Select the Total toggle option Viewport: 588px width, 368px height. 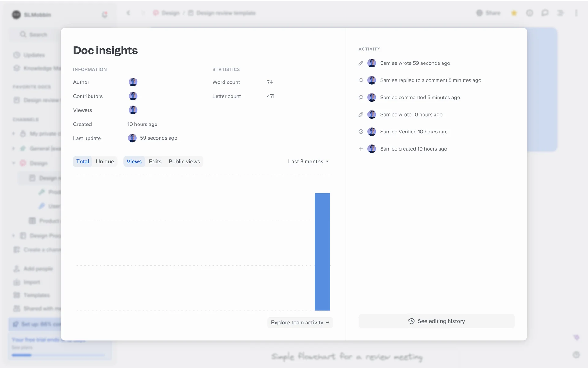point(82,162)
